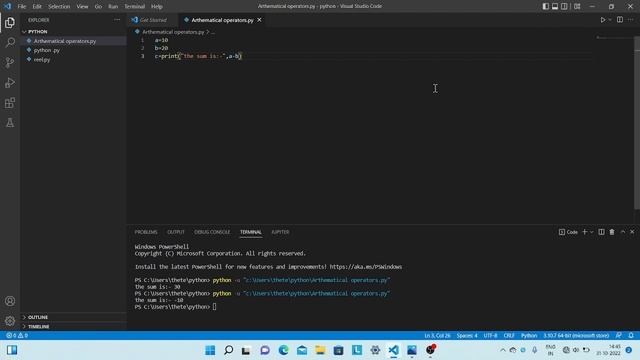Open run button dropdown arrow

tap(610, 20)
